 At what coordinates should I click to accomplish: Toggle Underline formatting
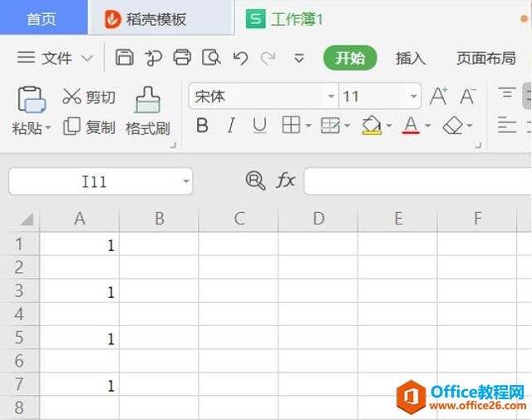[259, 126]
